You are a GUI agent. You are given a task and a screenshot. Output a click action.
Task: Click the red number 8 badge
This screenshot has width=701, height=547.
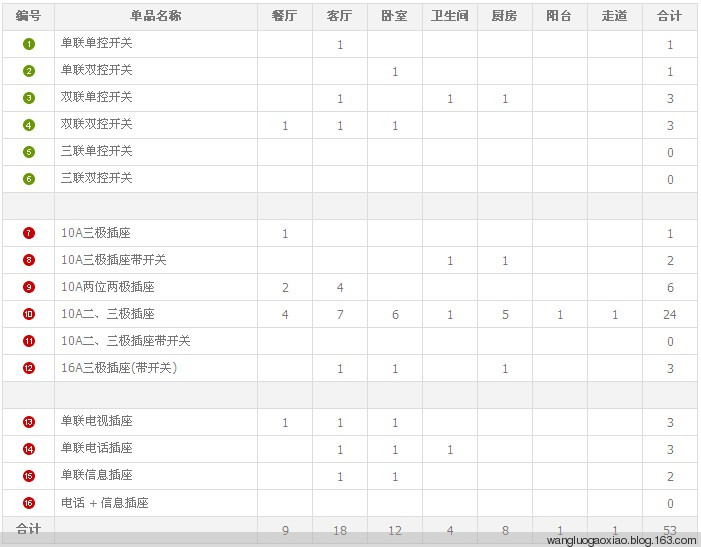click(x=29, y=260)
